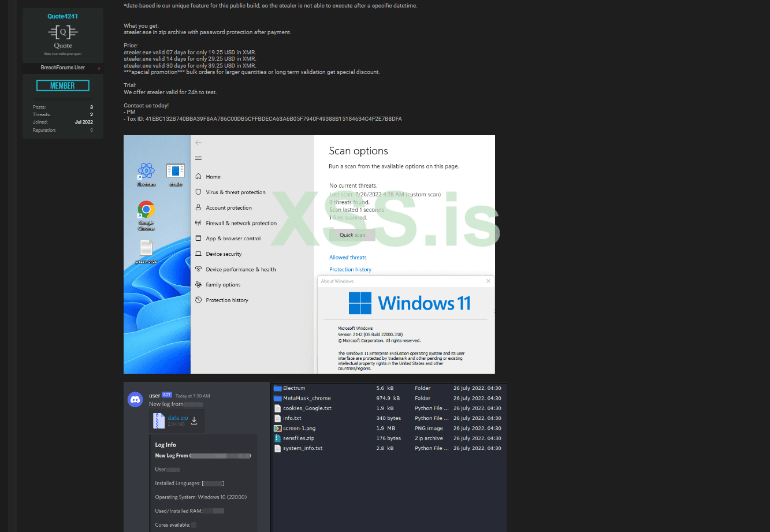Open the Allowed threats link
The width and height of the screenshot is (770, 532).
[x=348, y=258]
